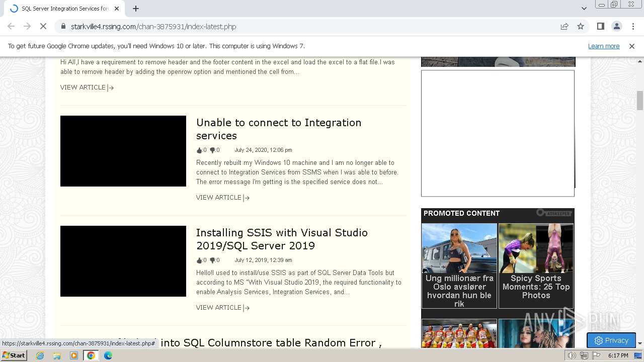Open the Windows Start menu
This screenshot has height=362, width=644.
(14, 355)
